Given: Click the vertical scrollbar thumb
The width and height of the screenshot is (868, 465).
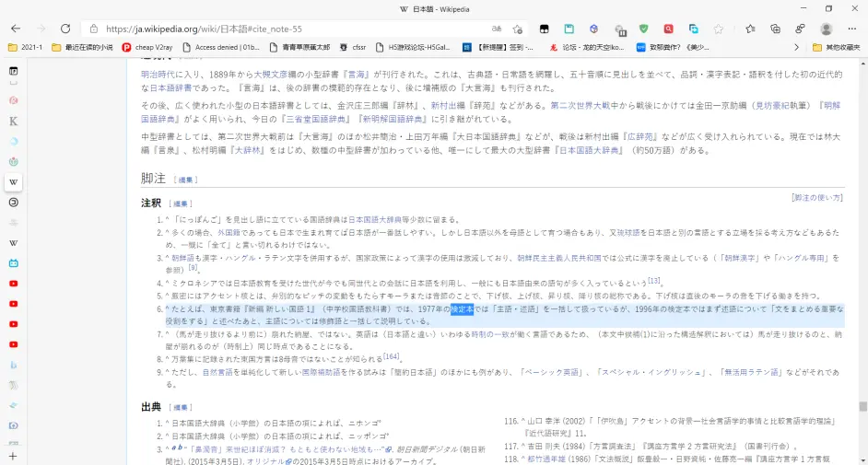Looking at the screenshot, I should pos(862,406).
